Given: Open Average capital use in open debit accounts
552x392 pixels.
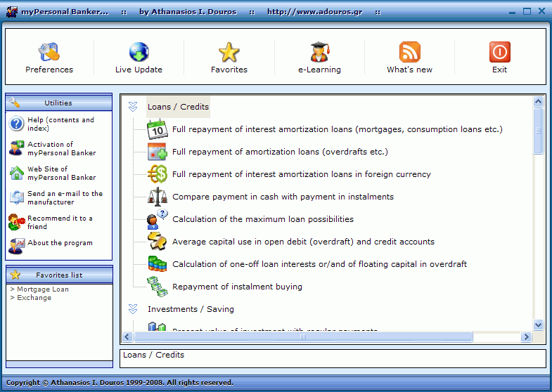Looking at the screenshot, I should 303,242.
